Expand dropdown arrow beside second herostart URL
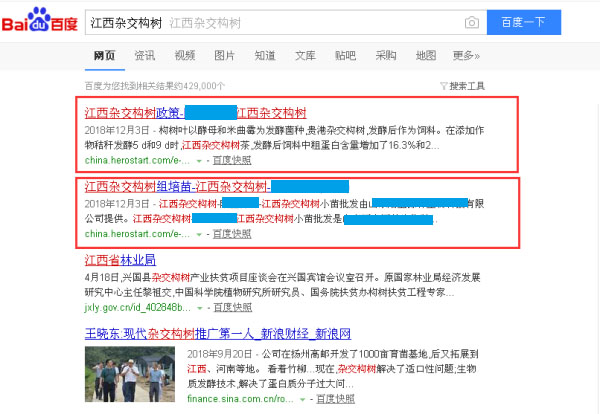Image resolution: width=600 pixels, height=414 pixels. click(x=199, y=235)
